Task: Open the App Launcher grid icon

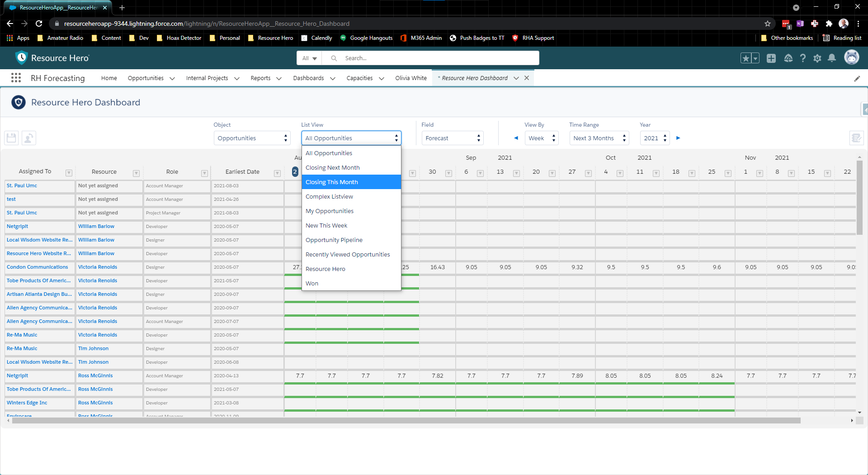Action: click(16, 78)
